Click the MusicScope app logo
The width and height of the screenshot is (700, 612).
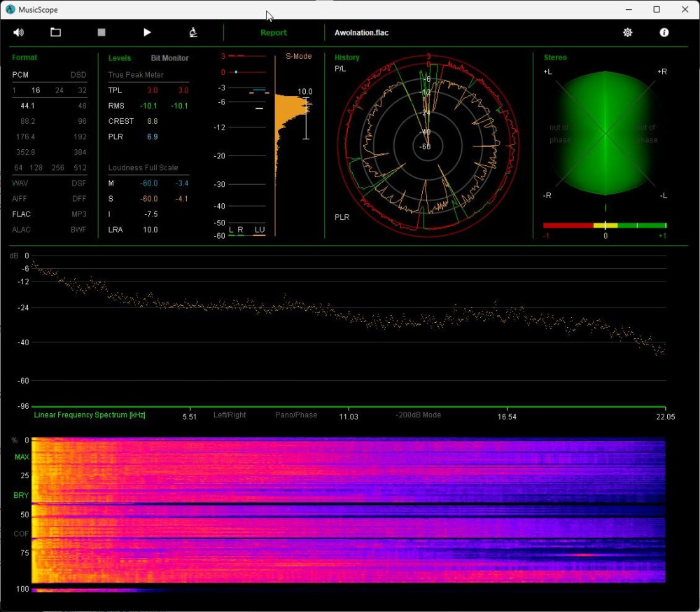tap(10, 9)
